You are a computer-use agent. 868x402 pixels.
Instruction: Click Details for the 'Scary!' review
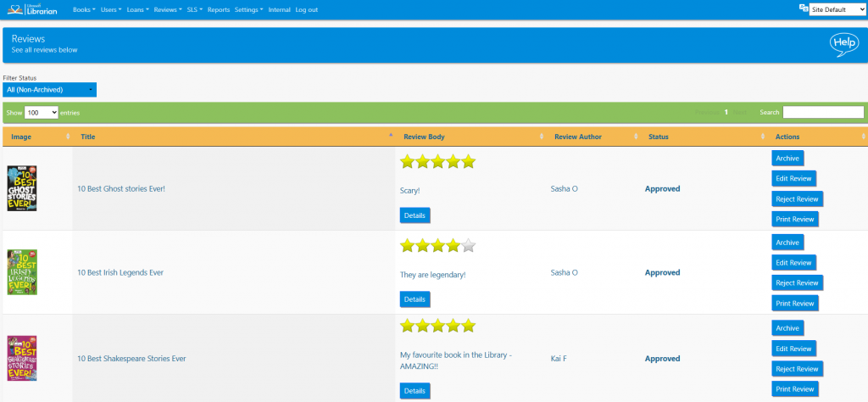(x=415, y=215)
